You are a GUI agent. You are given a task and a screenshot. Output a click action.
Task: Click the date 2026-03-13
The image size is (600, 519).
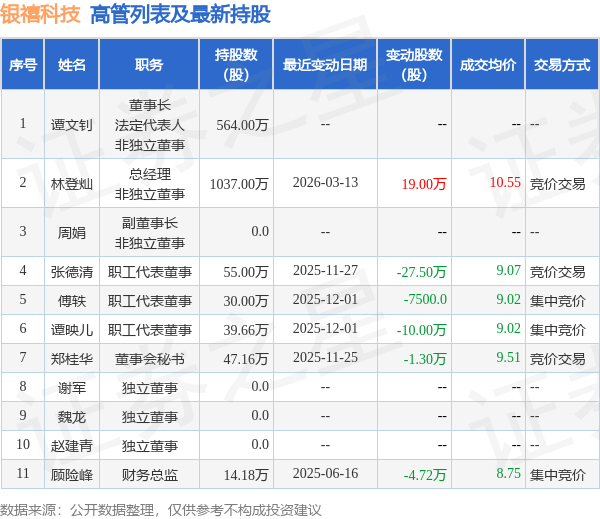[x=325, y=182]
